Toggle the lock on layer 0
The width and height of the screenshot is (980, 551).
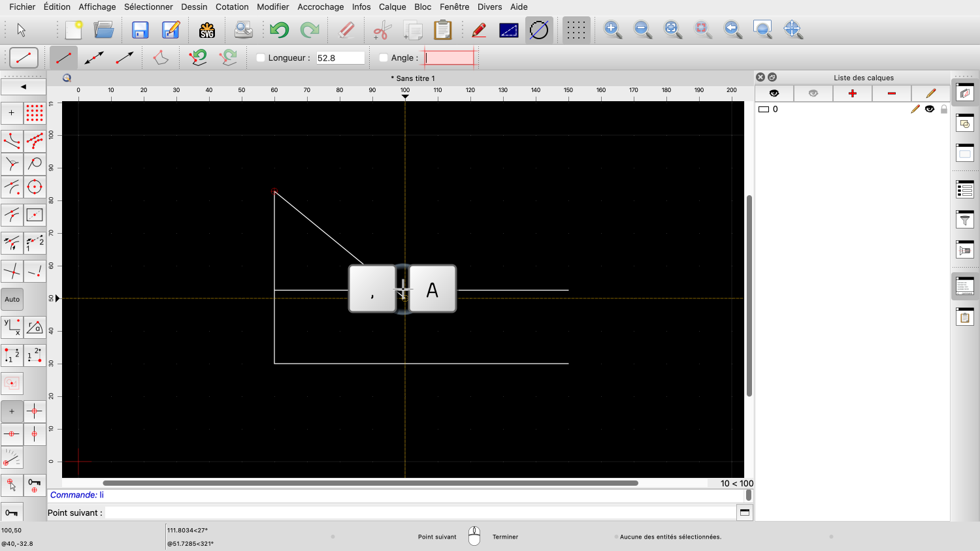(x=943, y=109)
